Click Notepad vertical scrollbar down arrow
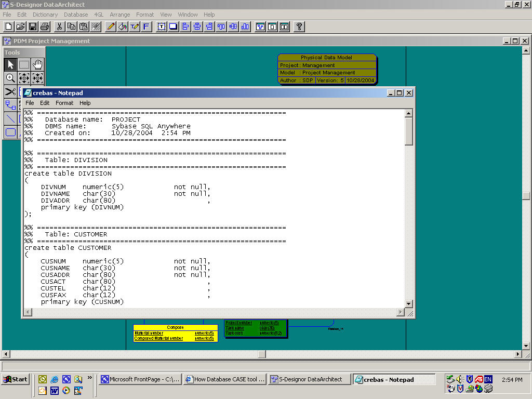Image resolution: width=532 pixels, height=399 pixels. [x=409, y=304]
